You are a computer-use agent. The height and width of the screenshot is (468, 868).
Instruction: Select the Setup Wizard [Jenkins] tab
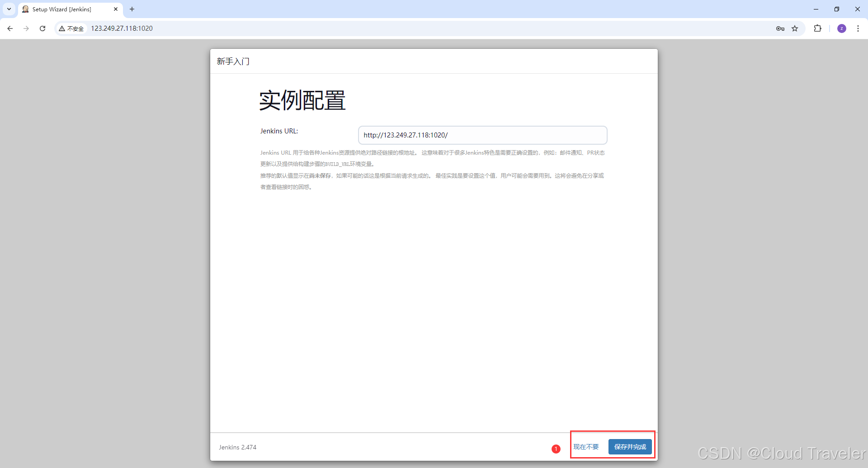(71, 9)
